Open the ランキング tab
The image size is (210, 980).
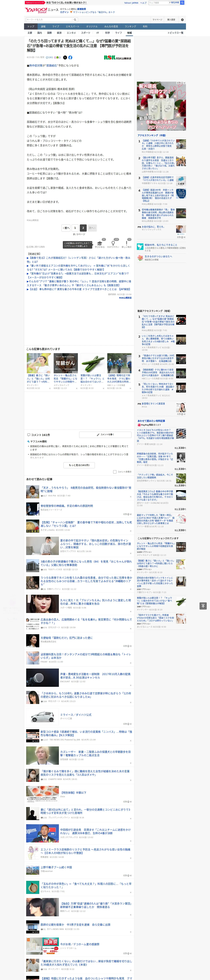coord(130,26)
